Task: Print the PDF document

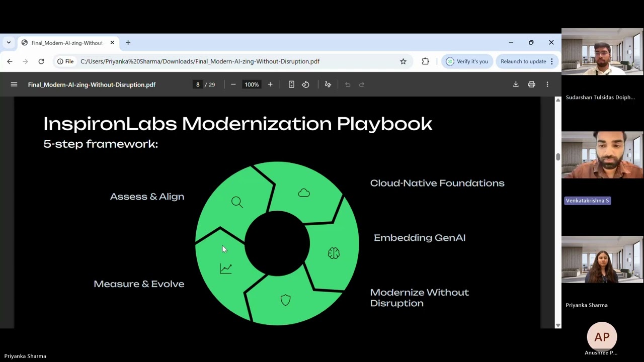Action: (531, 84)
